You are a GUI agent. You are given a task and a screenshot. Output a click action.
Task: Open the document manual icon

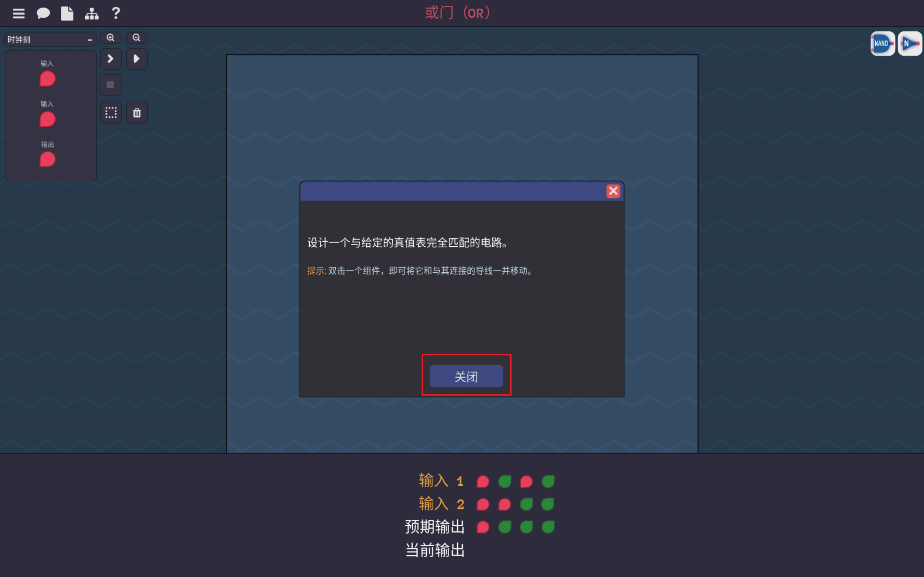click(67, 14)
